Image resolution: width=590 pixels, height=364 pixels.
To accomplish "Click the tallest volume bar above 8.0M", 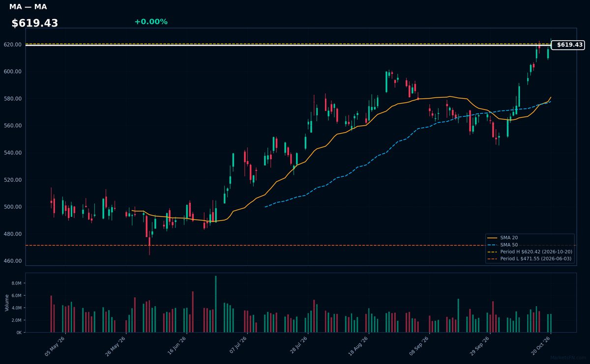I will pos(215,304).
